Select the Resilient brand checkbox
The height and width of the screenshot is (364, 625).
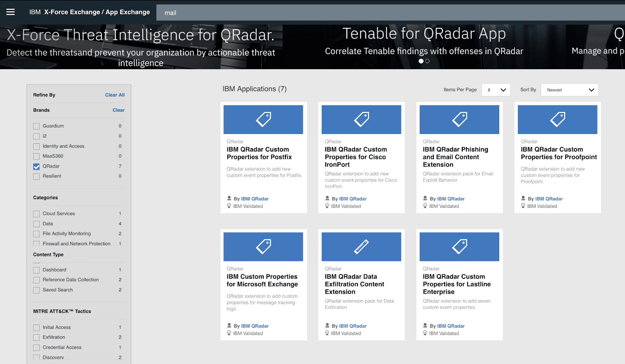[36, 177]
